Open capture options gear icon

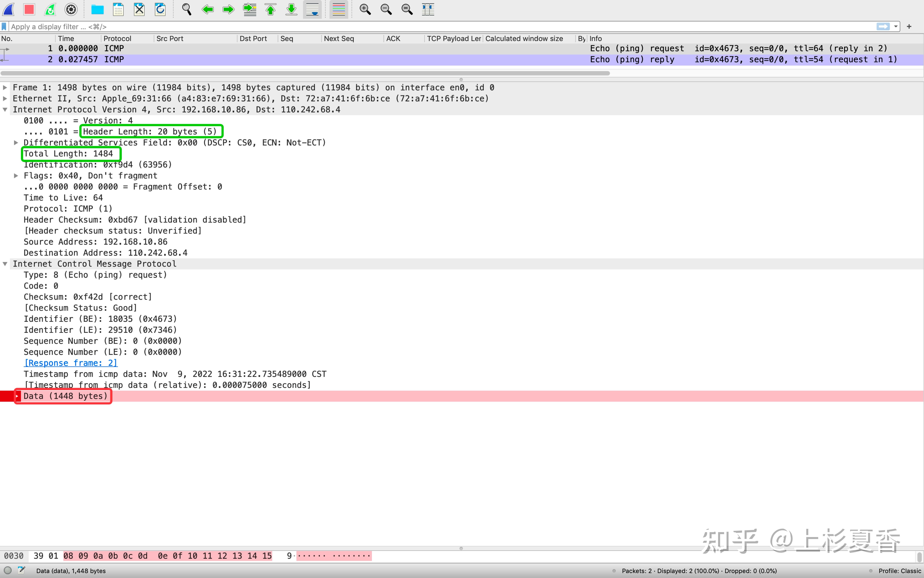71,9
